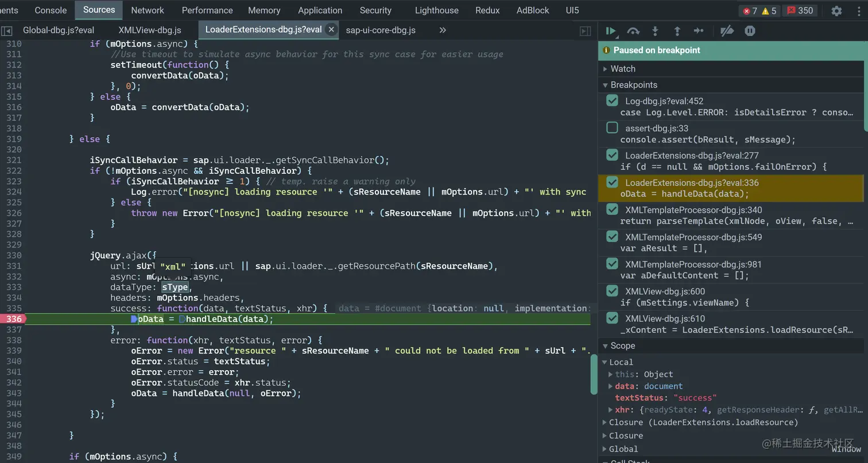The image size is (868, 463).
Task: Click the Sources tab
Action: [x=99, y=10]
